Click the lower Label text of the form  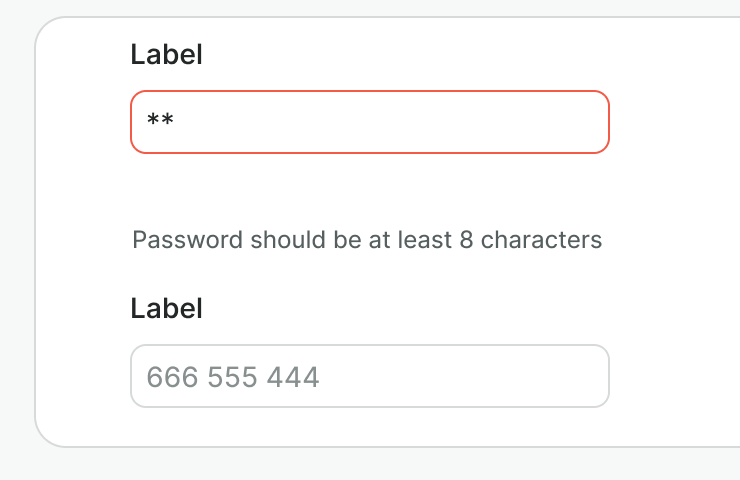166,309
